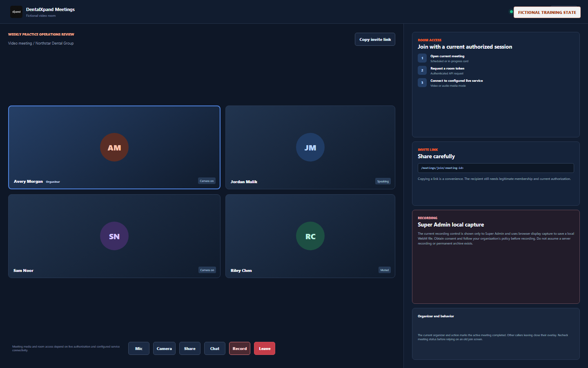Click the SN avatar circle
Screen dimensions: 588x368
click(114, 236)
